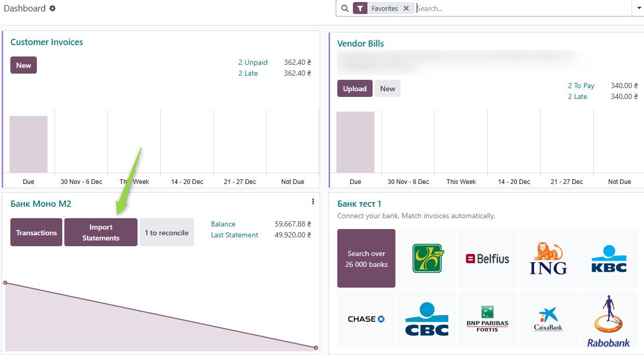
Task: Select the ING bank logo
Action: coord(549,259)
